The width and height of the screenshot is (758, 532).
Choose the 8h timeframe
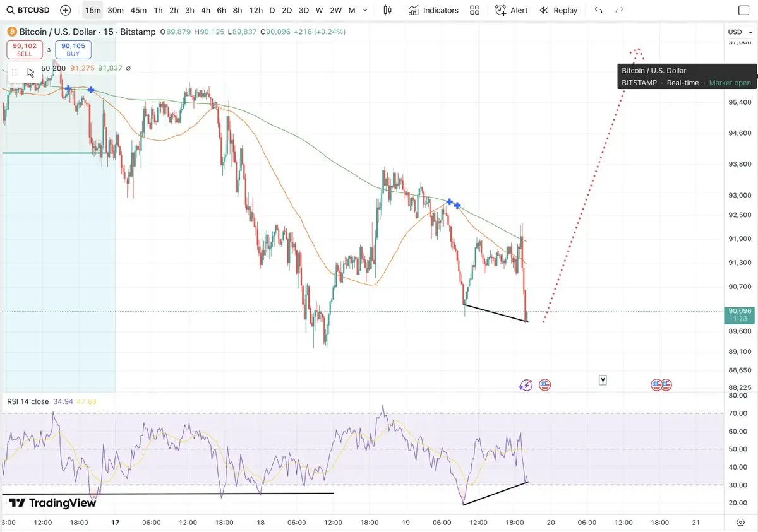tap(237, 10)
